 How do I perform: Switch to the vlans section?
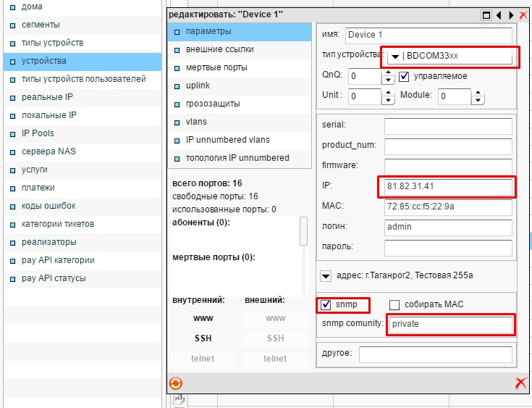196,122
